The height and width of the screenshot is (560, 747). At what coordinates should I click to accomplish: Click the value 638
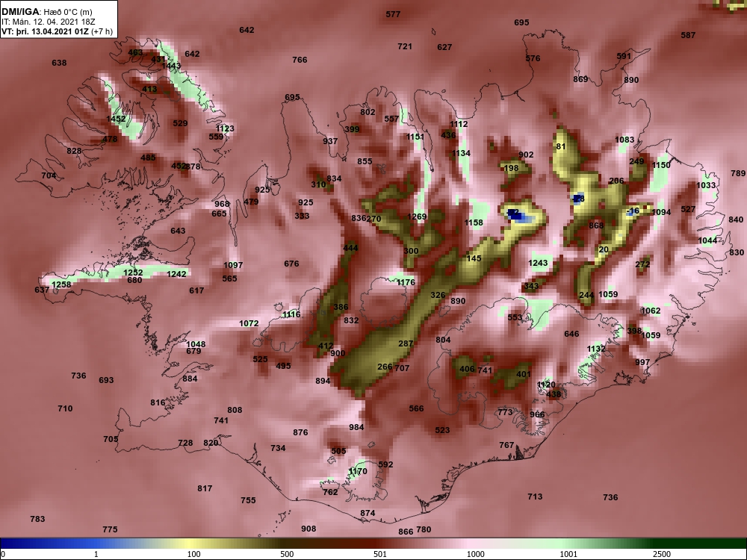(59, 63)
